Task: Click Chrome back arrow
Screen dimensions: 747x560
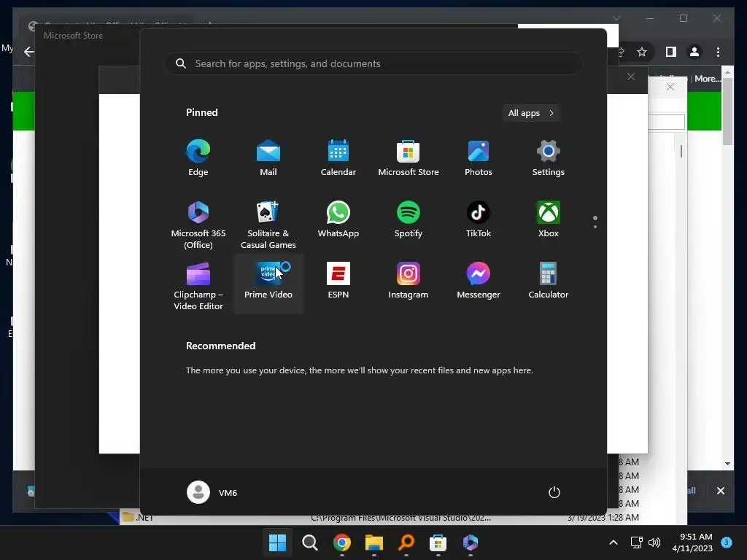Action: coord(29,52)
